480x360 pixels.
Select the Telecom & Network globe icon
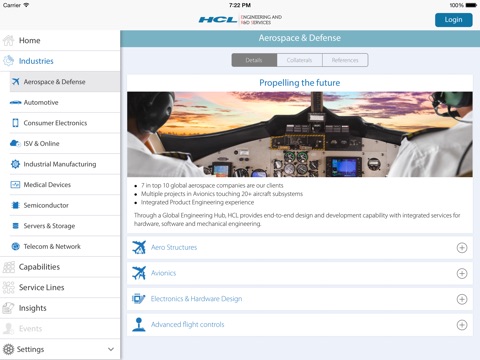[x=15, y=246]
